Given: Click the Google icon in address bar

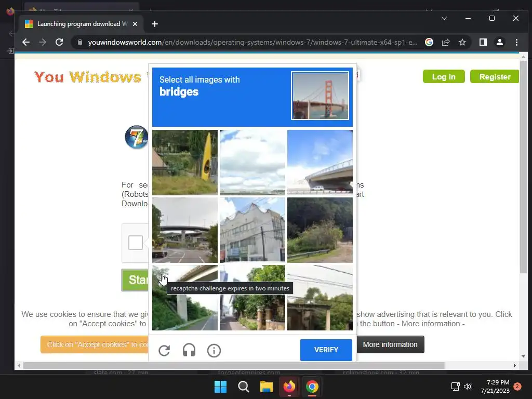Looking at the screenshot, I should [x=429, y=42].
